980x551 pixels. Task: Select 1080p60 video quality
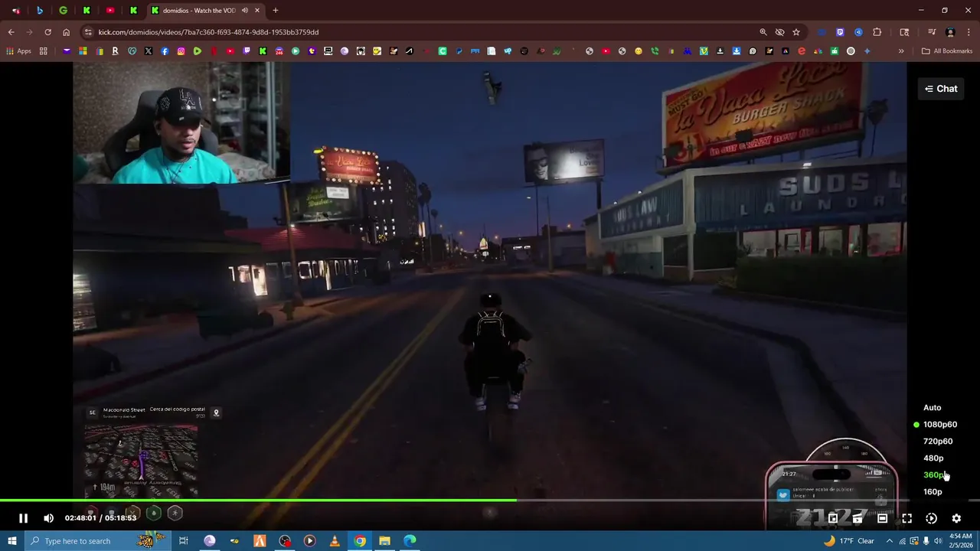[939, 425]
